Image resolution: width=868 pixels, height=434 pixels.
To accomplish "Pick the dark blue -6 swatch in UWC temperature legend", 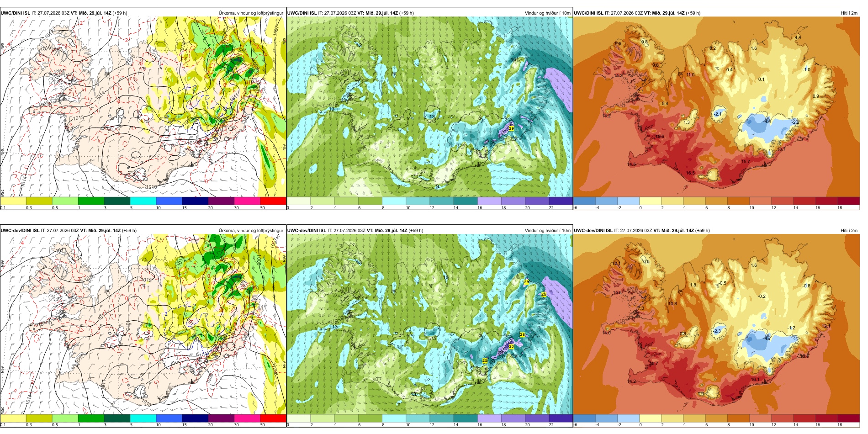I will (x=584, y=201).
